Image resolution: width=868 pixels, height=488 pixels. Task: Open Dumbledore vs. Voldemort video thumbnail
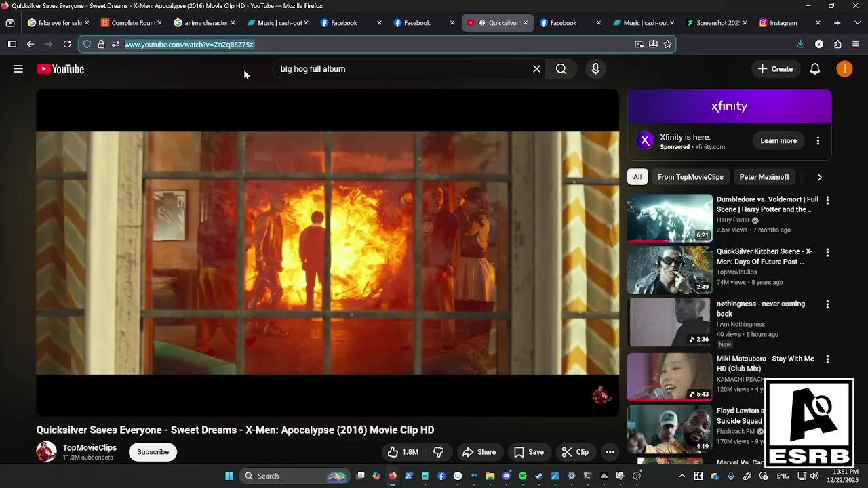(670, 218)
